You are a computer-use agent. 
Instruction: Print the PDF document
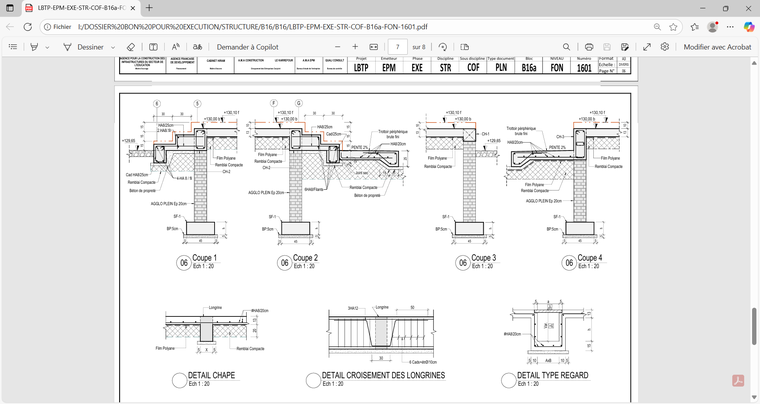(589, 47)
